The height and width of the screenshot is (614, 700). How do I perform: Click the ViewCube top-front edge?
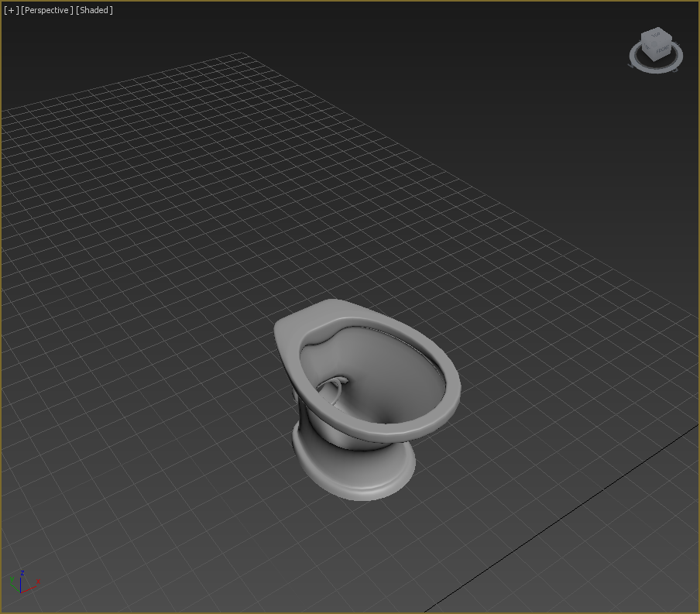(x=664, y=41)
